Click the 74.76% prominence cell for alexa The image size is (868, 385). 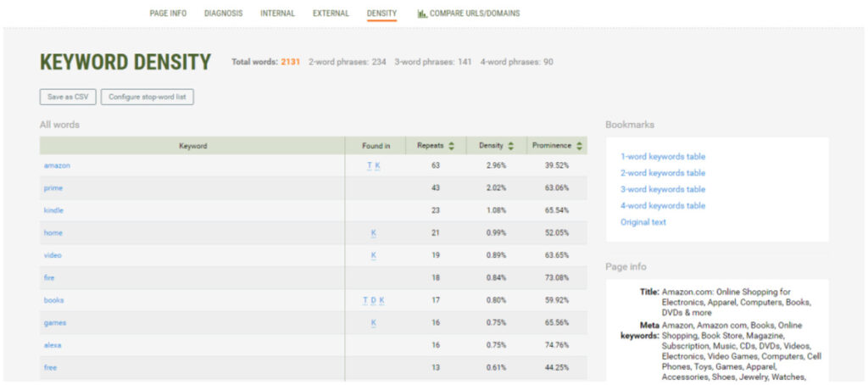pyautogui.click(x=556, y=345)
